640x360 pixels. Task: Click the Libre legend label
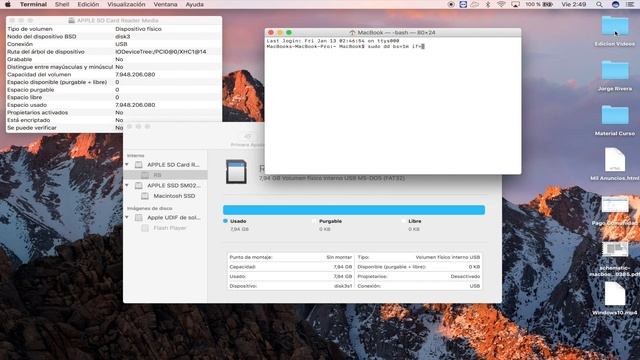coord(415,221)
